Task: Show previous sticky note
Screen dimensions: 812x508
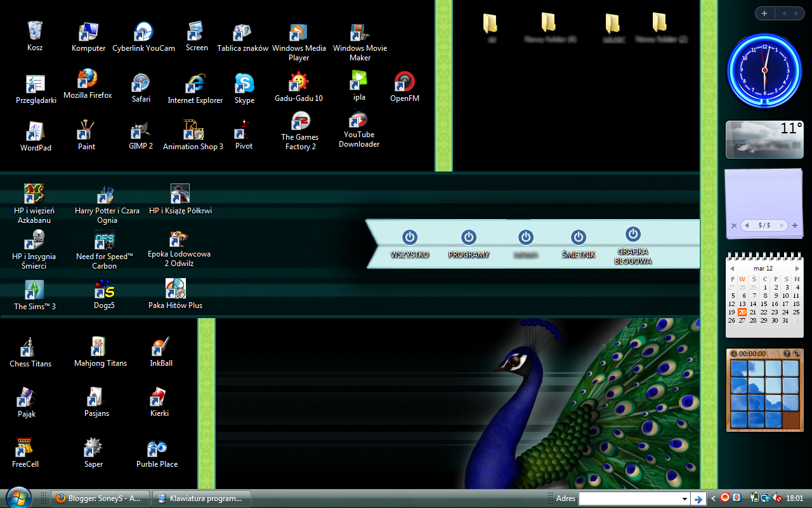Action: (x=747, y=225)
